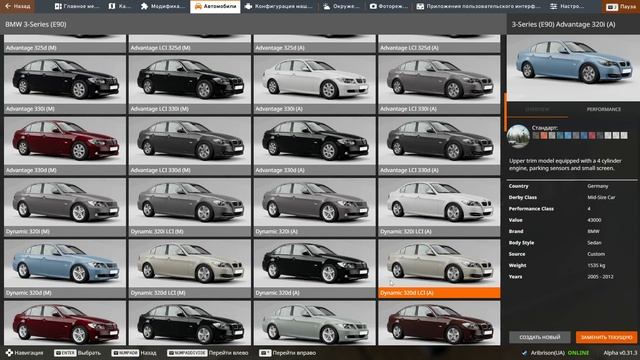Select the black Advantage 330d (A) car
This screenshot has height=360, width=640.
[315, 146]
